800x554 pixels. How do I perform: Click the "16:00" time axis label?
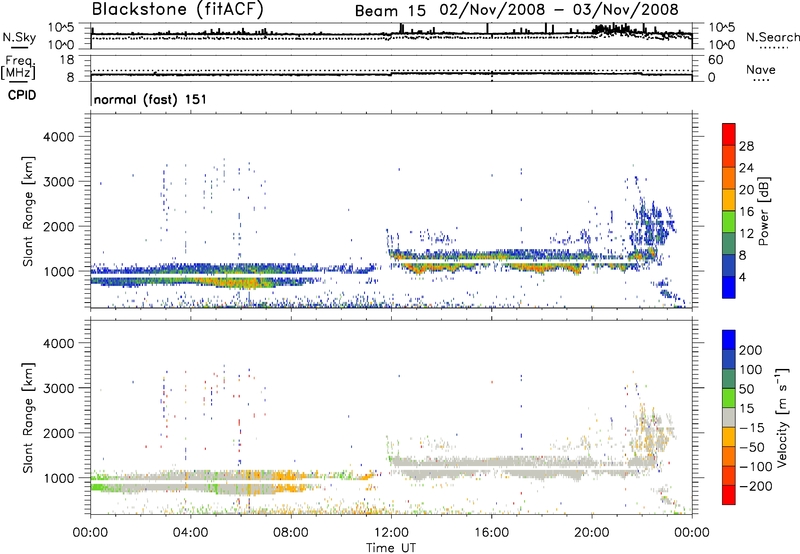pos(491,533)
